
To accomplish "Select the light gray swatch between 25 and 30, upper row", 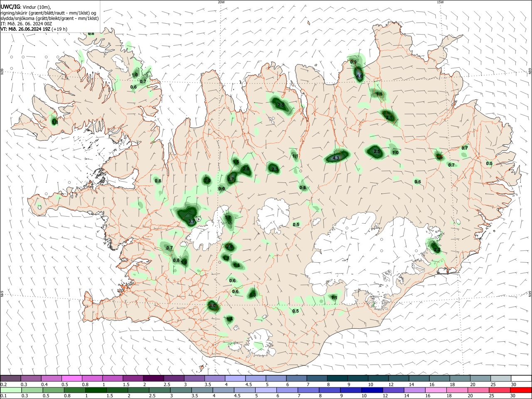I will coord(501,378).
